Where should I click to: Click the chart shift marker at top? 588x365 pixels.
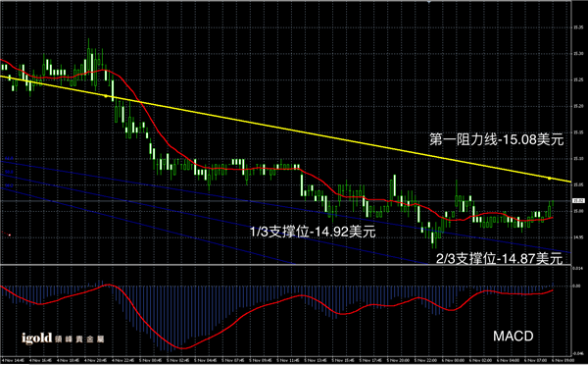pos(429,2)
